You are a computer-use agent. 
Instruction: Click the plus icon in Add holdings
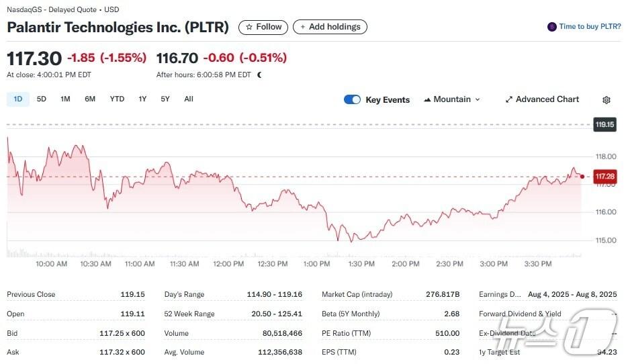tap(302, 27)
